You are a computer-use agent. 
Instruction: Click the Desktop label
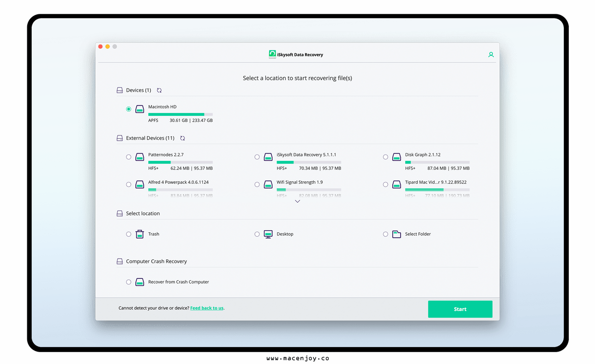point(285,234)
